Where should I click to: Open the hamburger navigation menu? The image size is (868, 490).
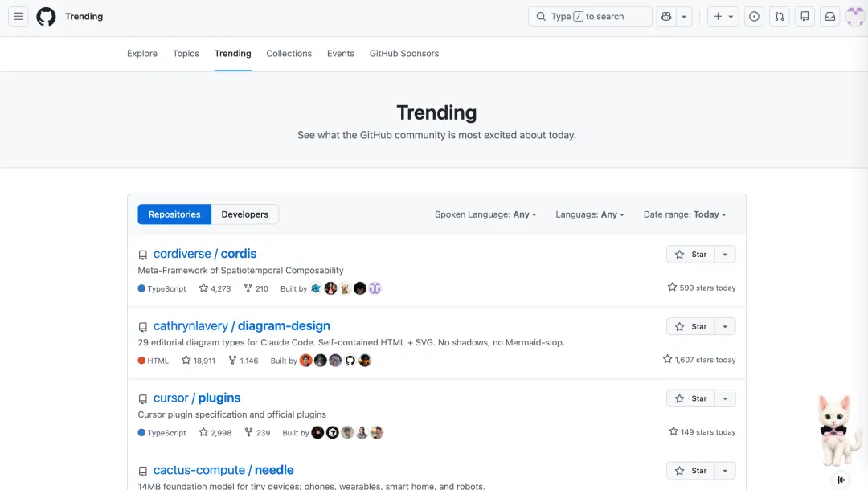18,17
